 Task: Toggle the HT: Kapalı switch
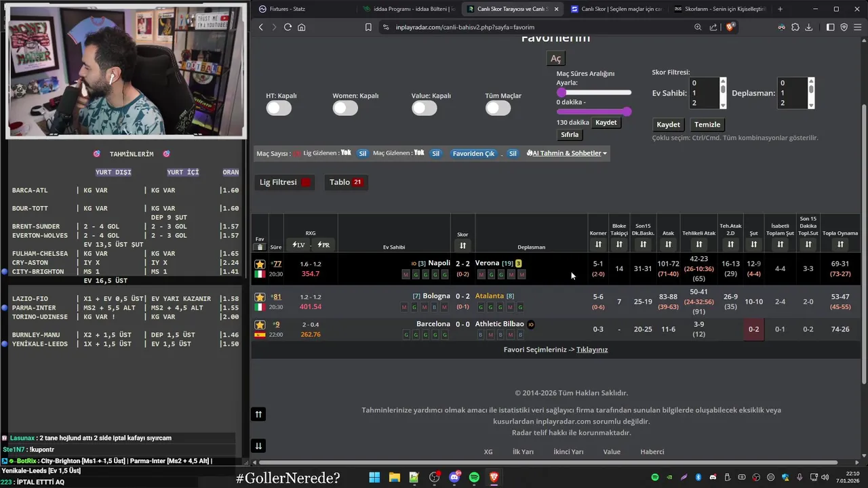tap(279, 108)
